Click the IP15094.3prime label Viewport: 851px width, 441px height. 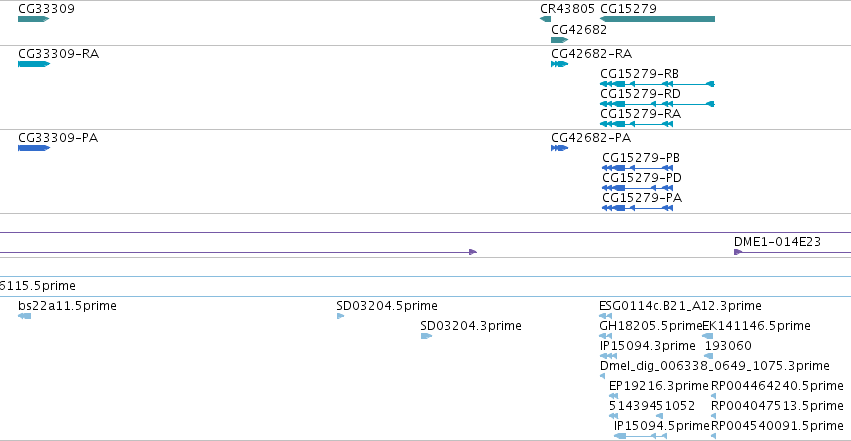click(647, 346)
